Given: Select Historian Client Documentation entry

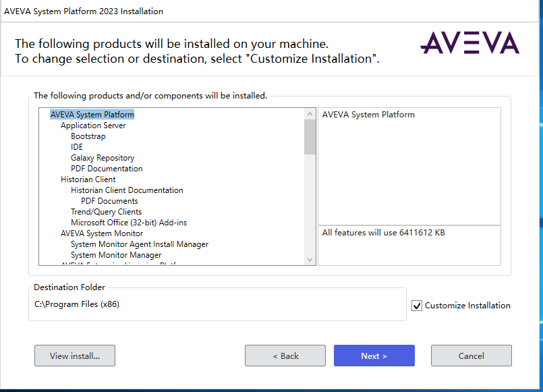Looking at the screenshot, I should (127, 190).
